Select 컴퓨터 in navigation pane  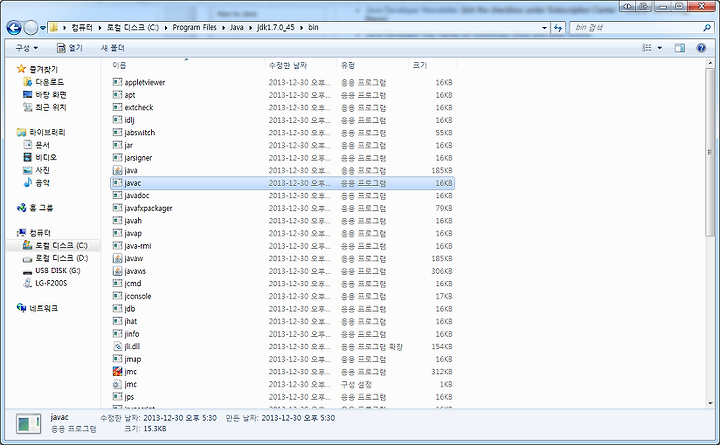point(34,233)
